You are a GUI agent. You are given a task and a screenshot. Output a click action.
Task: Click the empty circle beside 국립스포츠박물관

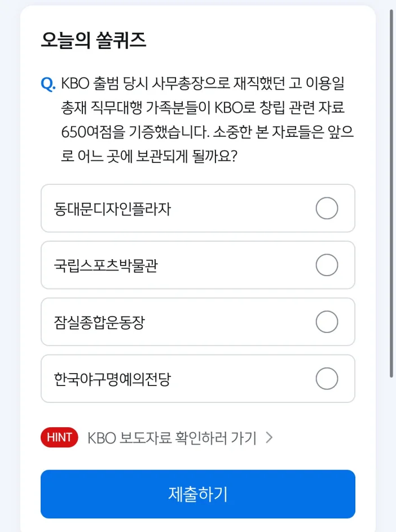point(327,265)
